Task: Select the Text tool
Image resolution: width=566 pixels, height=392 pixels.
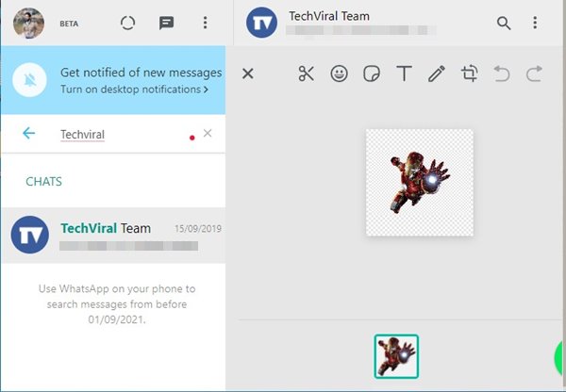Action: pyautogui.click(x=404, y=73)
